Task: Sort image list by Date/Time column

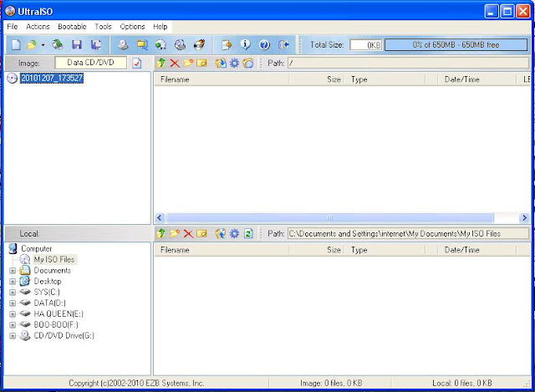Action: click(x=476, y=79)
